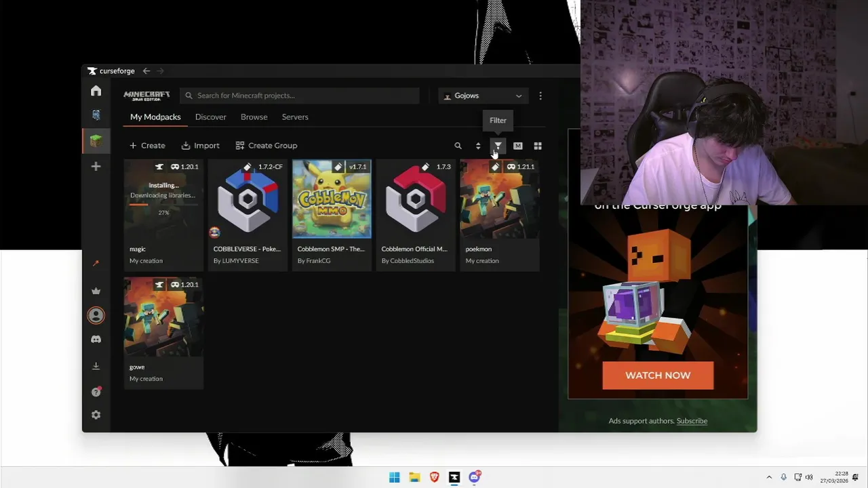Open Discord from the taskbar

coord(475,477)
